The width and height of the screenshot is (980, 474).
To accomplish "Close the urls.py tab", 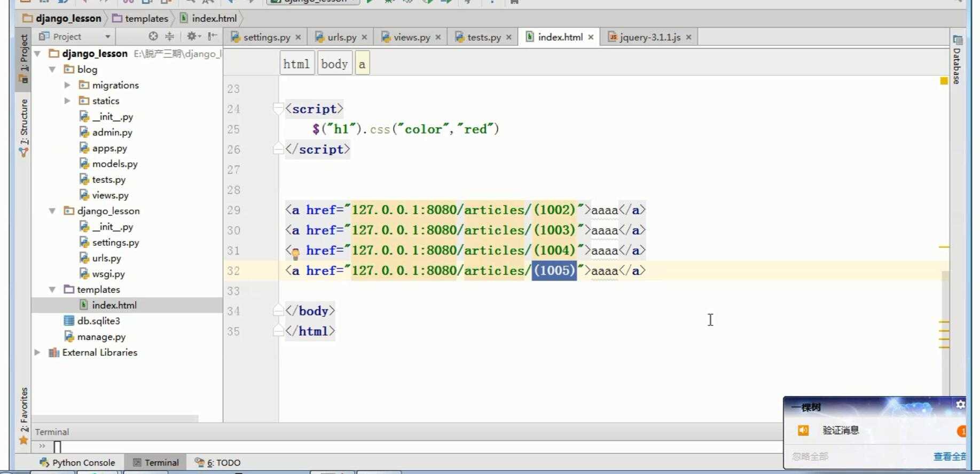I will [x=364, y=37].
